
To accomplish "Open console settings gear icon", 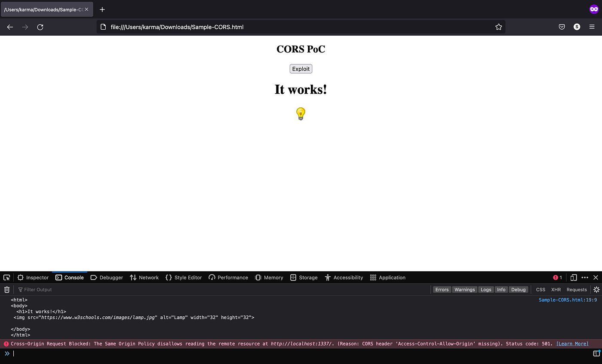I will (596, 290).
